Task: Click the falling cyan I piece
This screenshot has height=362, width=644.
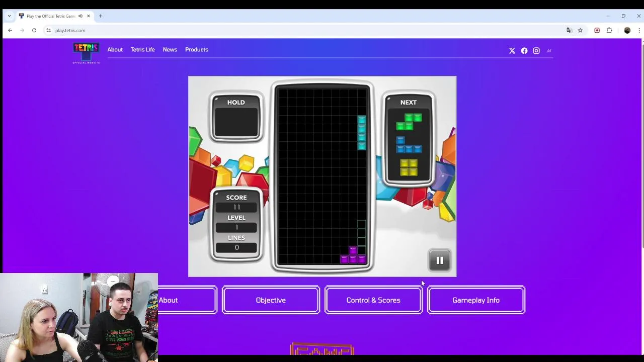Action: point(362,133)
